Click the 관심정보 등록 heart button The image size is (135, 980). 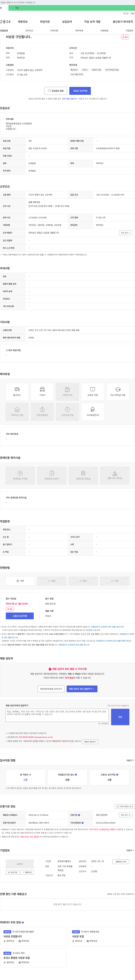pos(56,91)
